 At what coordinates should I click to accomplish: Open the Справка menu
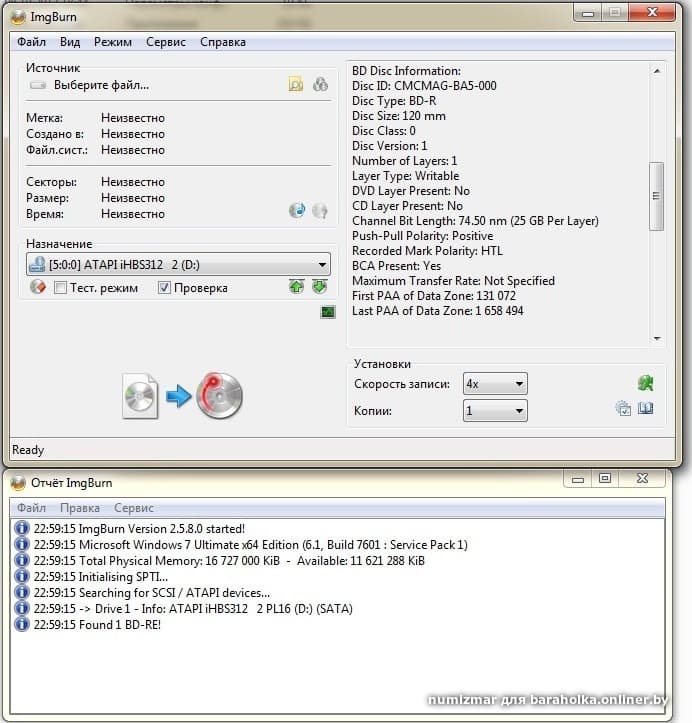[x=223, y=42]
